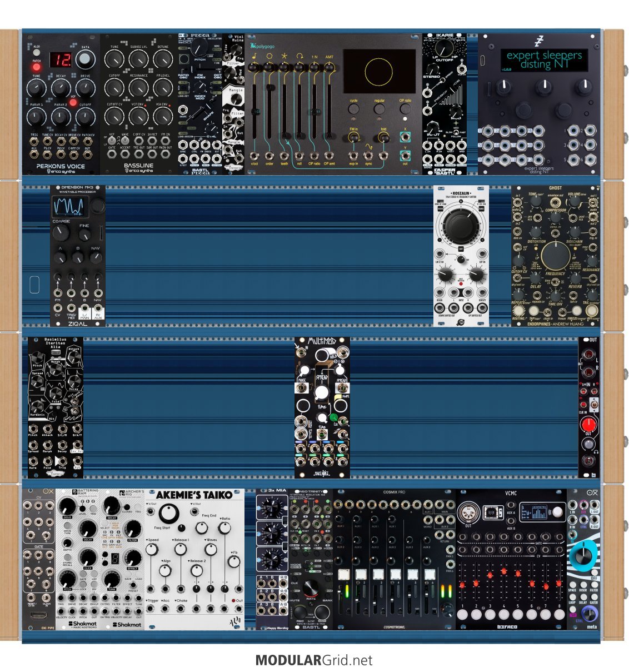Toggle the red PATCH button on Perkons Voice

click(x=37, y=68)
